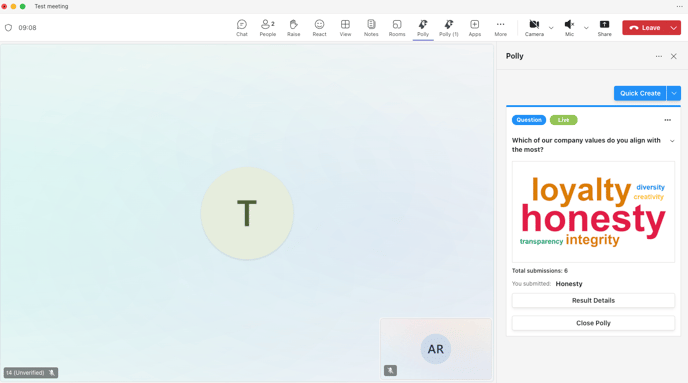The height and width of the screenshot is (383, 688).
Task: Open the Polly panel ellipsis menu
Action: [659, 56]
